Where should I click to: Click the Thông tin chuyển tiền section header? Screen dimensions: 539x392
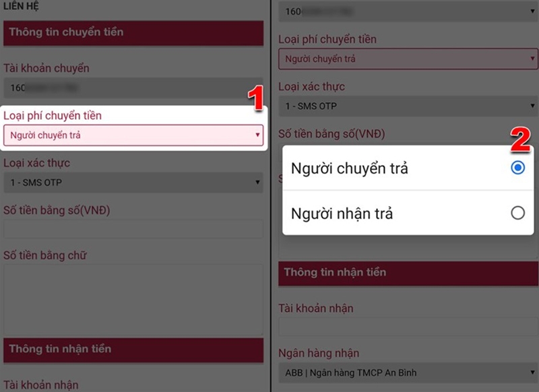tap(132, 33)
